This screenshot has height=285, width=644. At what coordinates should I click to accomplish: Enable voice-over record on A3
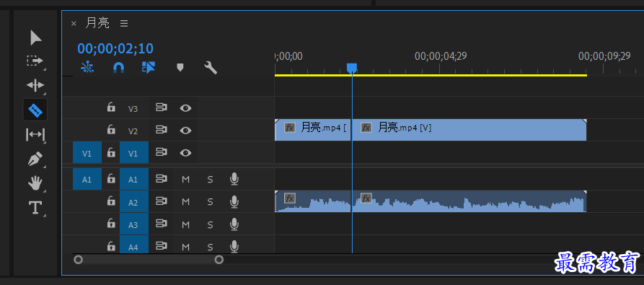tap(234, 224)
